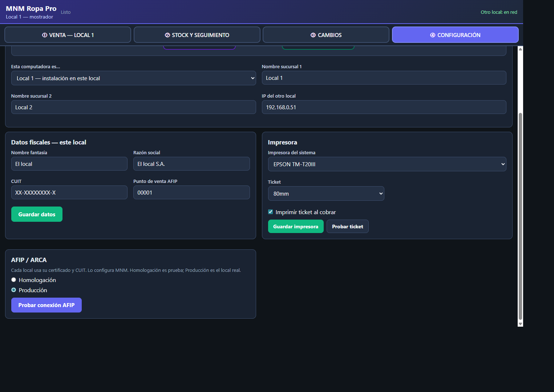Toggle Imprimir ticket al cobrar checkbox

click(270, 212)
